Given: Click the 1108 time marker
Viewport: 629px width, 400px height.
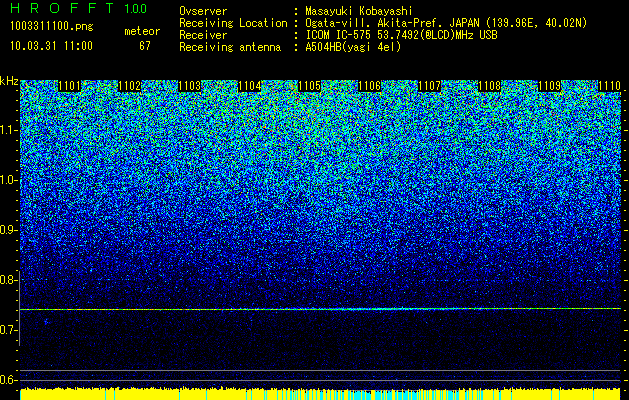Looking at the screenshot, I should click(490, 86).
